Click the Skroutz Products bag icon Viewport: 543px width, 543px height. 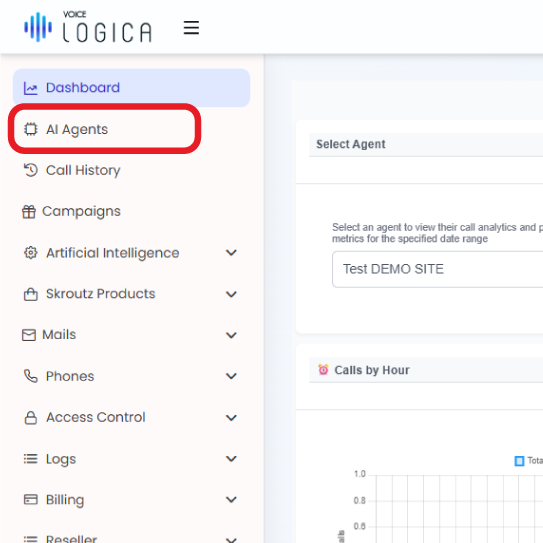(x=30, y=294)
